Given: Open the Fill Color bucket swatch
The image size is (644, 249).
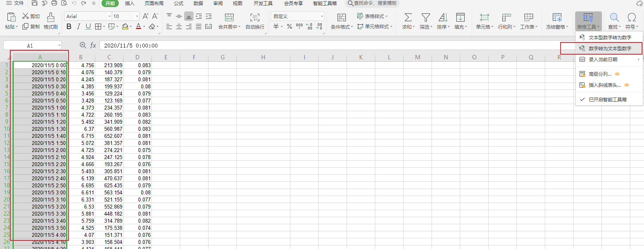Looking at the screenshot, I should 125,26.
